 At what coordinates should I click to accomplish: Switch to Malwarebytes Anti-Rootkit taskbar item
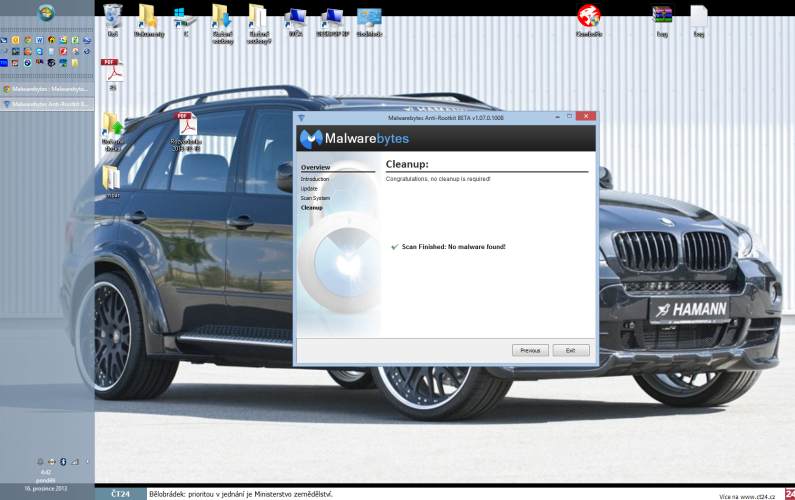pyautogui.click(x=46, y=103)
